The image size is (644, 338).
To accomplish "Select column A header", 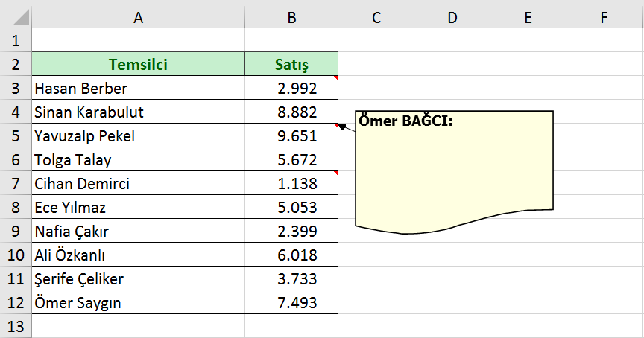I will [138, 18].
